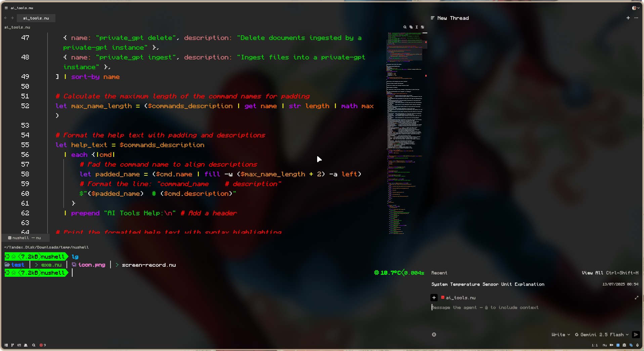Send message with the arrow button
Screen dimensions: 644x351
click(636, 335)
